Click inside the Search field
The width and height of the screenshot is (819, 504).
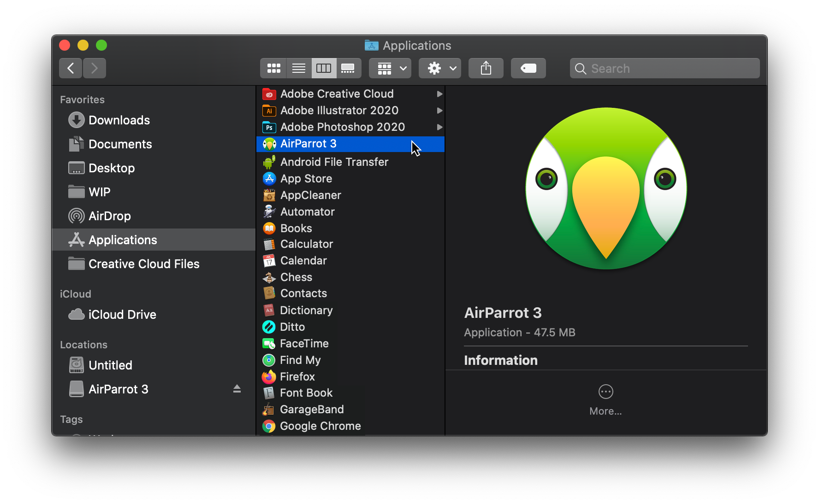(664, 68)
